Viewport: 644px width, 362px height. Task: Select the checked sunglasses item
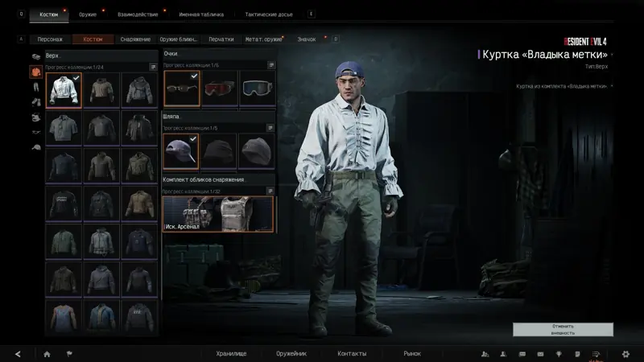pos(182,88)
